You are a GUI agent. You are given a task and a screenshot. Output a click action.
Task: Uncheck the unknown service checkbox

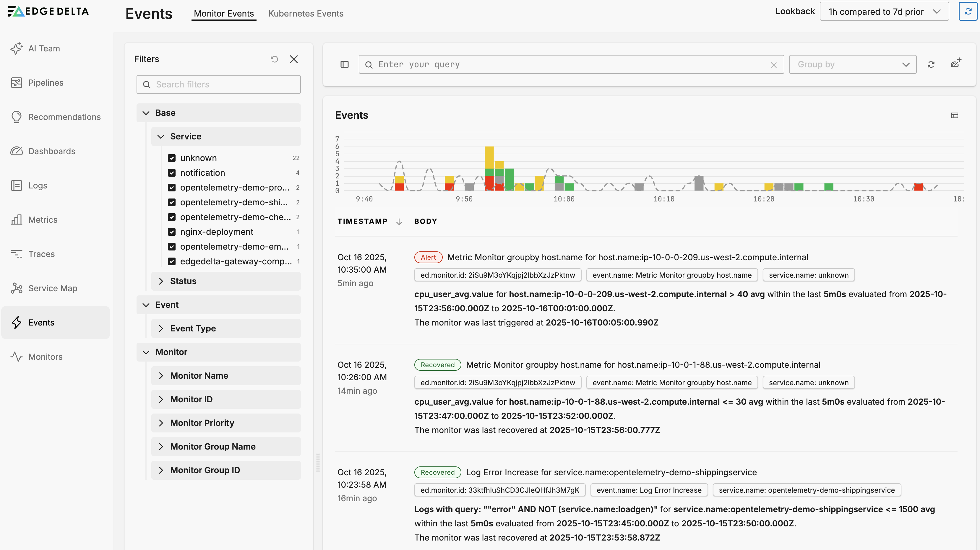pos(172,158)
